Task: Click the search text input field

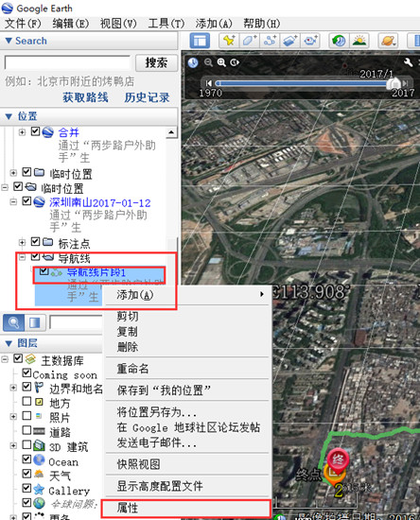Action: click(67, 62)
